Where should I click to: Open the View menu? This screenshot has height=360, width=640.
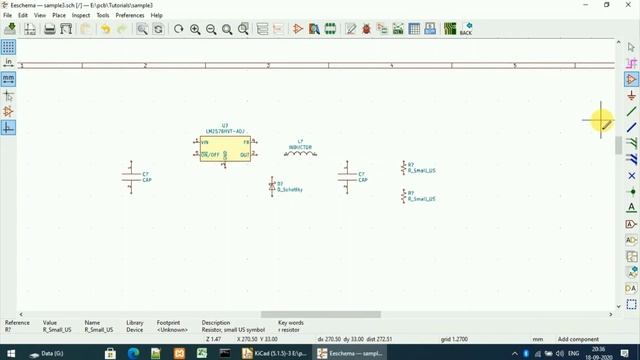(x=40, y=15)
